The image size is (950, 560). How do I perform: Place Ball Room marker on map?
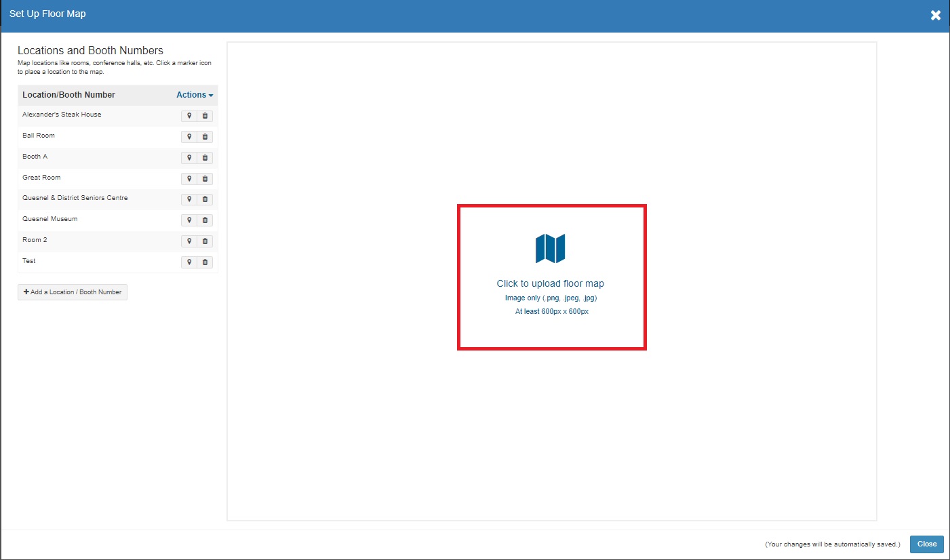point(189,137)
